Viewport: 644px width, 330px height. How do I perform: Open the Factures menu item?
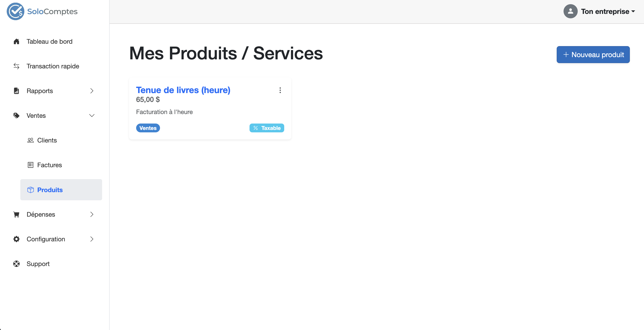(49, 165)
